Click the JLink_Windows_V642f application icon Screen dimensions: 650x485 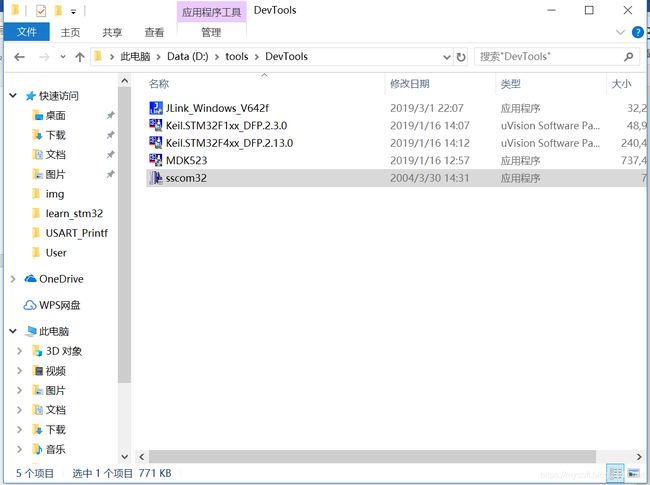(156, 108)
